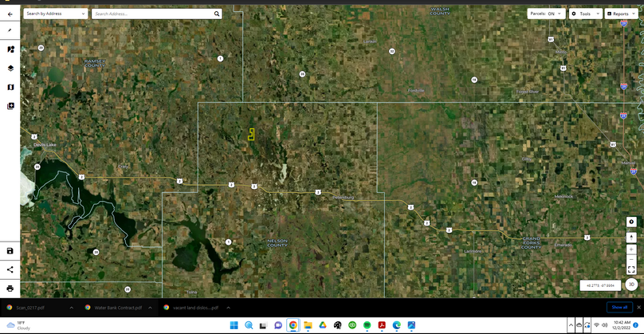This screenshot has width=644, height=334.
Task: Expand the Reports dropdown menu
Action: 620,14
